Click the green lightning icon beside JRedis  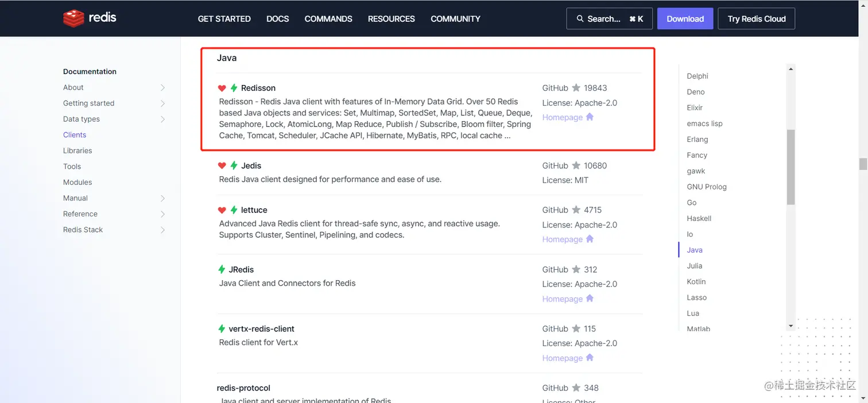pyautogui.click(x=222, y=269)
